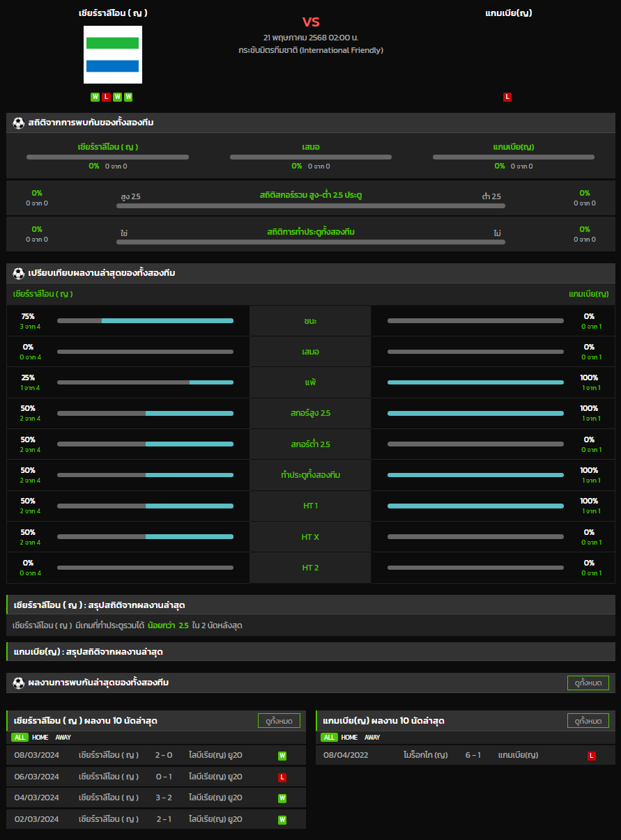Click Sierra Leone's HT X progress bar

click(145, 536)
